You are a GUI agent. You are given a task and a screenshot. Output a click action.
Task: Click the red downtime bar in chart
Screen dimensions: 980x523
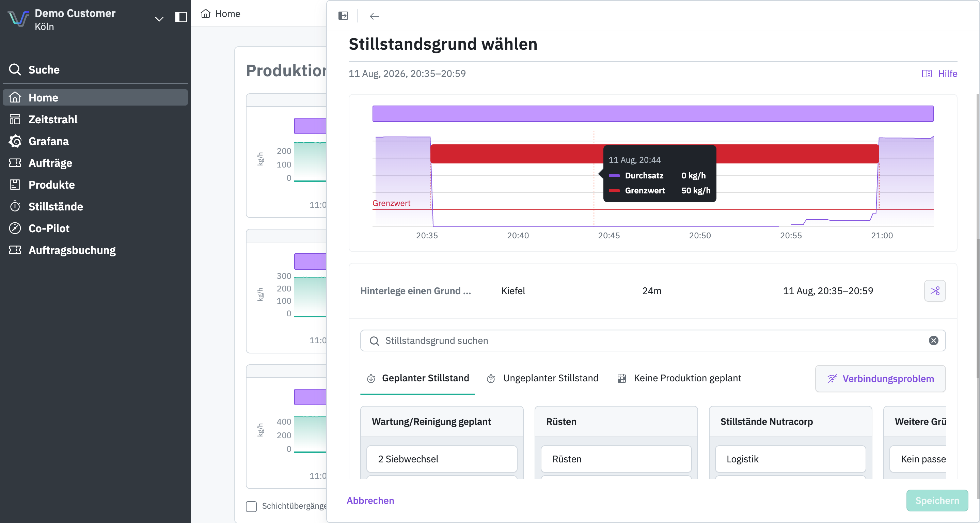pyautogui.click(x=654, y=154)
